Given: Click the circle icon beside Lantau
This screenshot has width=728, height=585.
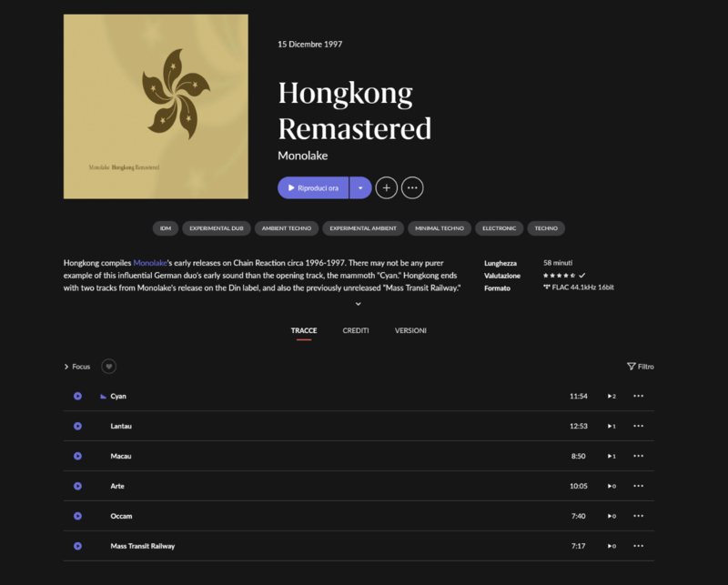Looking at the screenshot, I should [x=77, y=426].
